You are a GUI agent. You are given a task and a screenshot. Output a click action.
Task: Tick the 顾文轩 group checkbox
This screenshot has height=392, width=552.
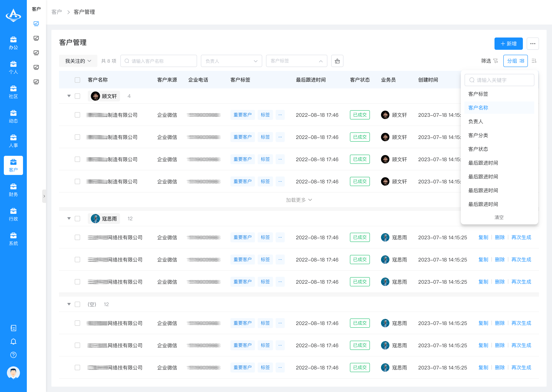pos(77,96)
